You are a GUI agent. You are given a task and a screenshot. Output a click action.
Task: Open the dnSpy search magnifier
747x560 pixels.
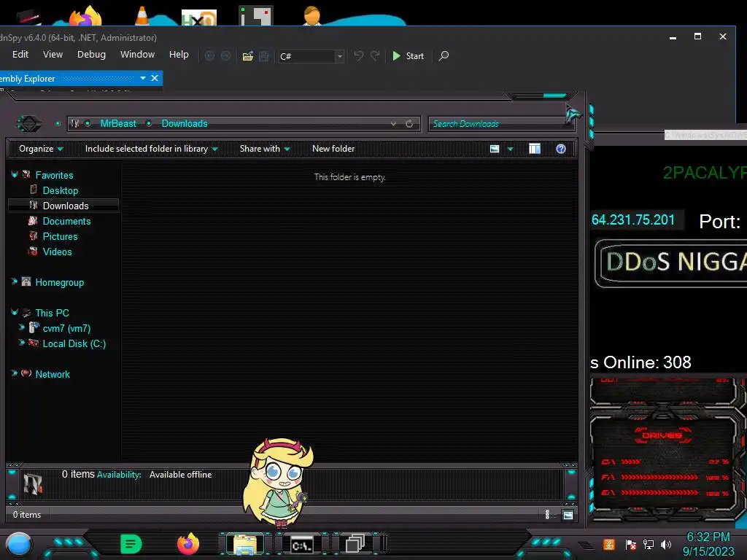(x=444, y=56)
